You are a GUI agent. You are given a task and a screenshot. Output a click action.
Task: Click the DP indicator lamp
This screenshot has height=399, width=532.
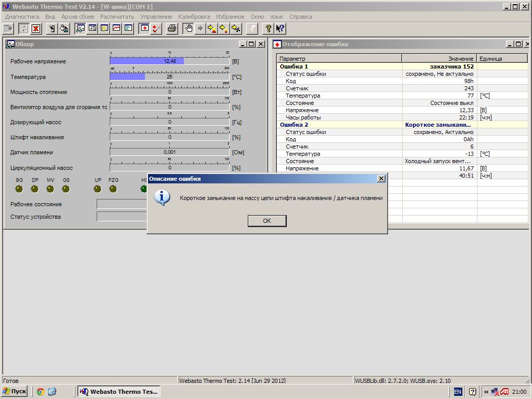(x=35, y=189)
